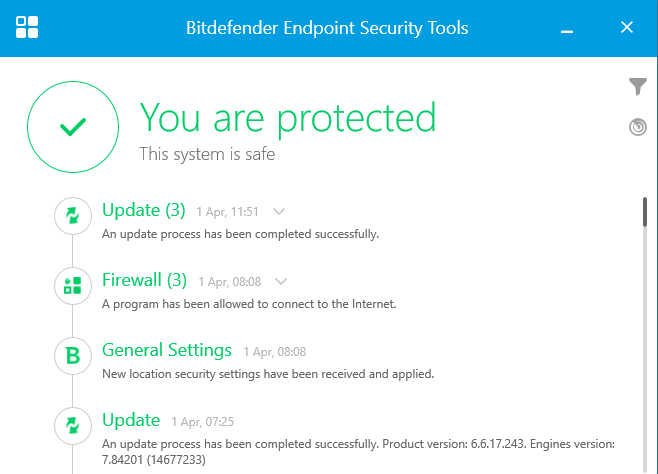
Task: Click the top Update event icon
Action: (x=72, y=215)
